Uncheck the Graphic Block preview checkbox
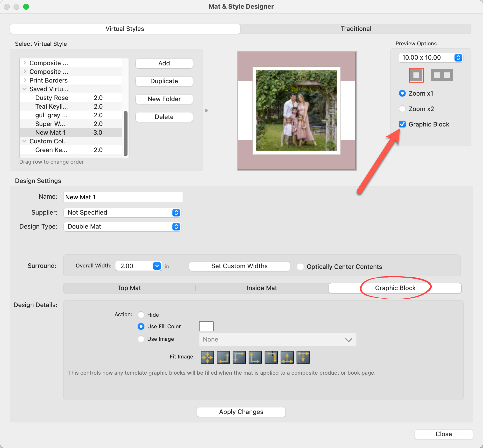Viewport: 483px width, 448px height. tap(402, 124)
